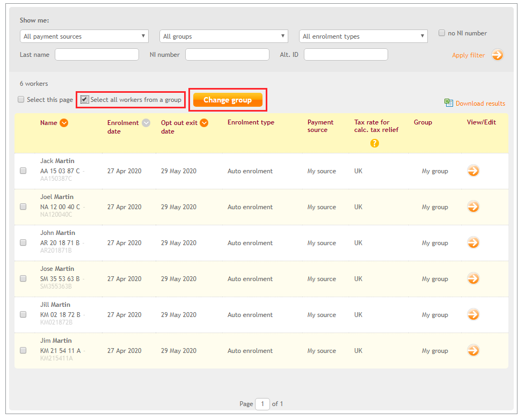Open View/Edit arrow for Jack Martin
The width and height of the screenshot is (525, 420).
tap(473, 171)
